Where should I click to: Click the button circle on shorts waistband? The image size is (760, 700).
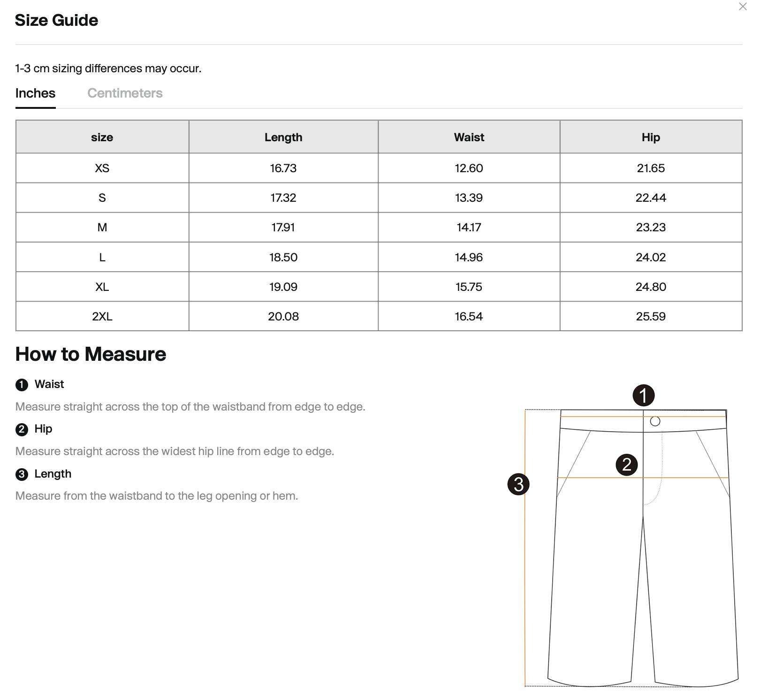click(655, 421)
